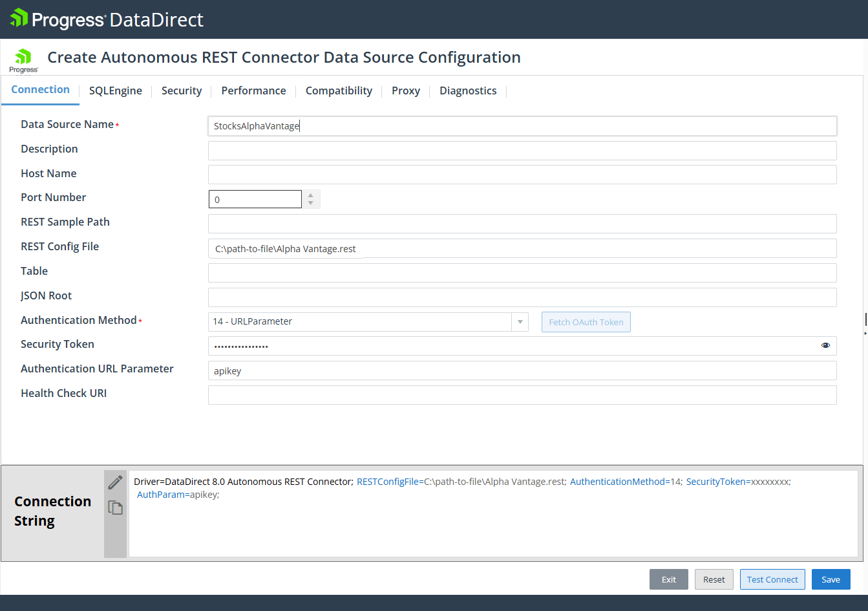Exit the configuration dialog
This screenshot has height=611, width=868.
pyautogui.click(x=669, y=579)
